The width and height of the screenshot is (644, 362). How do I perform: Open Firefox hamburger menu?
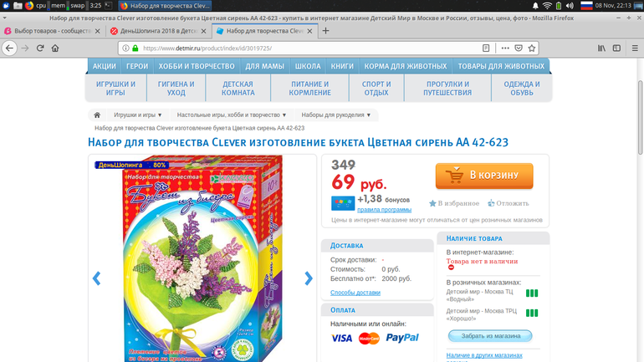coord(635,48)
